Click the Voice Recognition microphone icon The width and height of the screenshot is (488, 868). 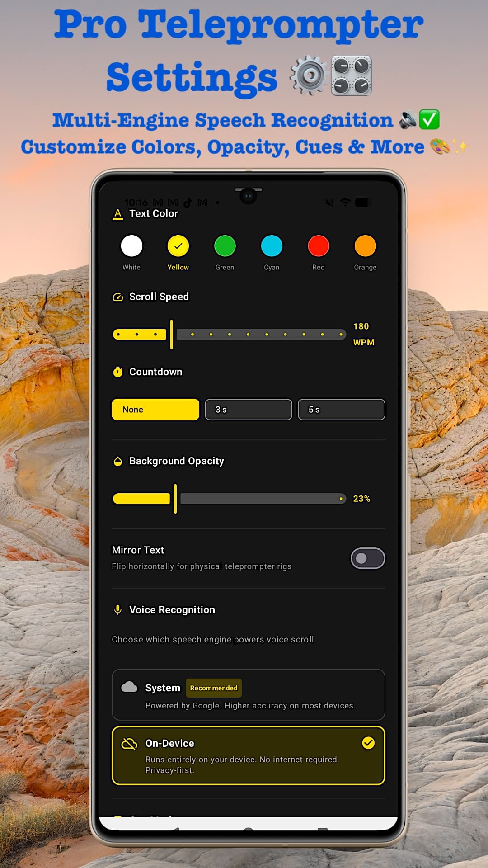(x=117, y=610)
